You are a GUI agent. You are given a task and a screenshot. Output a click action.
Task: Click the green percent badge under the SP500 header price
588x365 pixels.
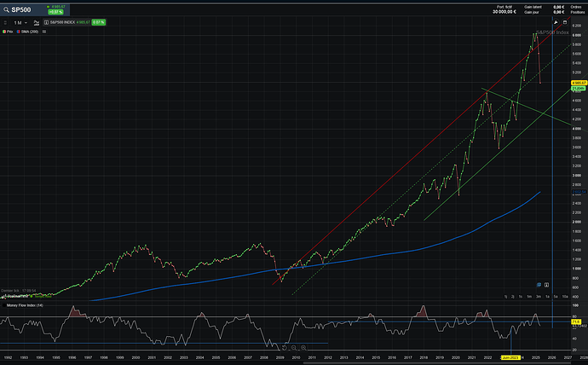pos(56,12)
